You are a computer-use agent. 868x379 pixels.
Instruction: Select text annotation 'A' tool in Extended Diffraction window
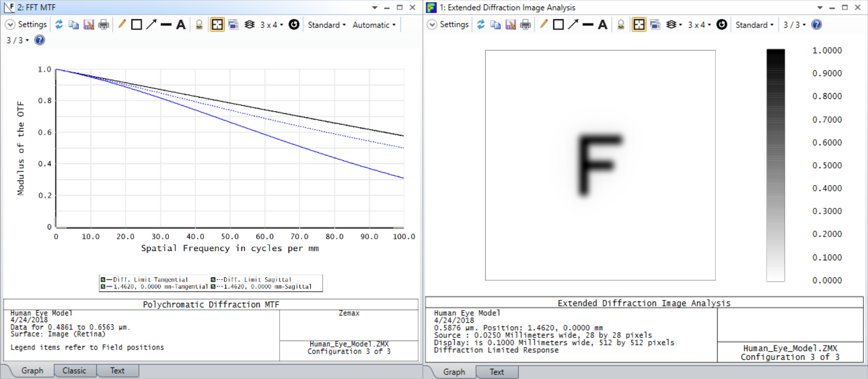tap(603, 25)
